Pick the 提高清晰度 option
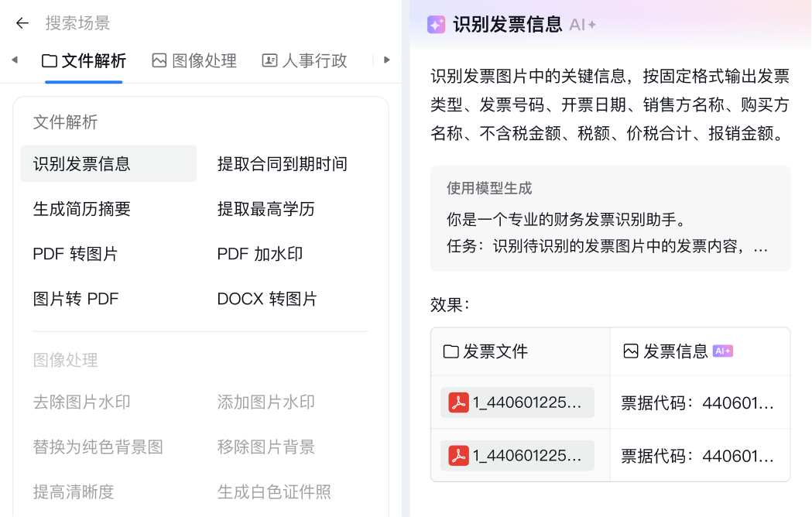 click(74, 492)
